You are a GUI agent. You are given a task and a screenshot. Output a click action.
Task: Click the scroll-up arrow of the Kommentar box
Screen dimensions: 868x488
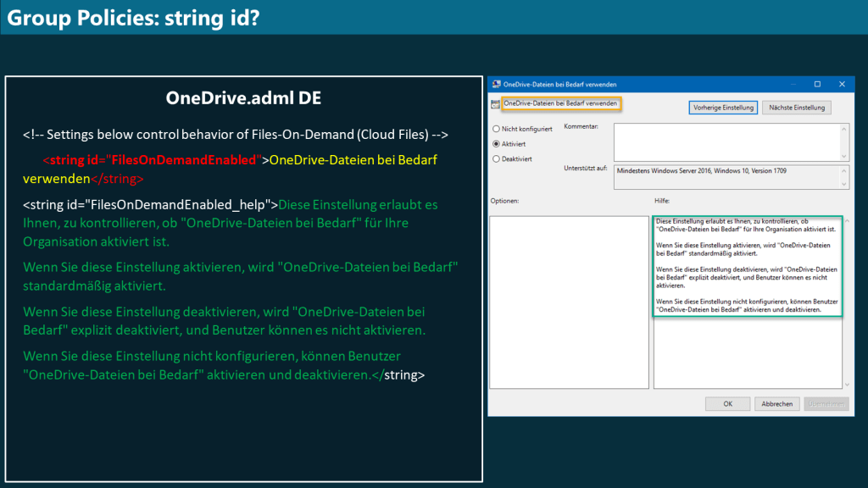point(842,128)
